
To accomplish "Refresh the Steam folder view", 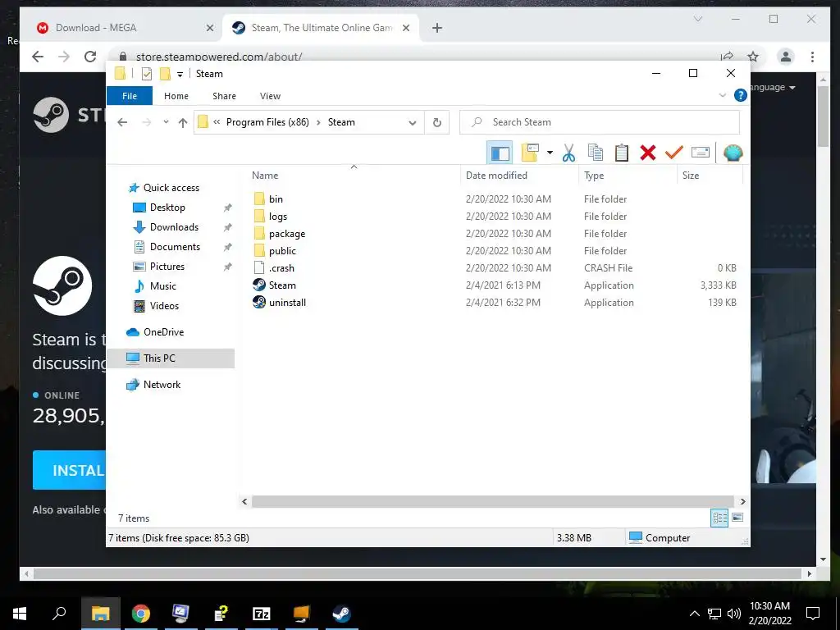I will [x=437, y=123].
